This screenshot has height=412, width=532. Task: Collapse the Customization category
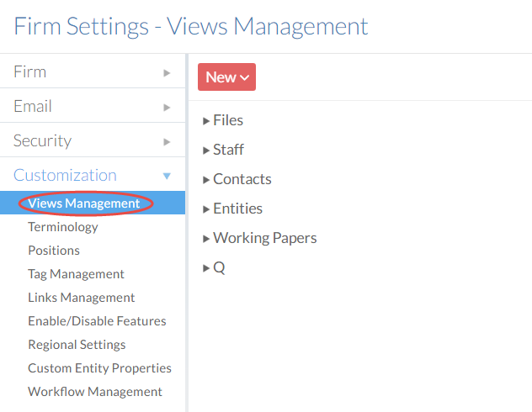(x=92, y=176)
